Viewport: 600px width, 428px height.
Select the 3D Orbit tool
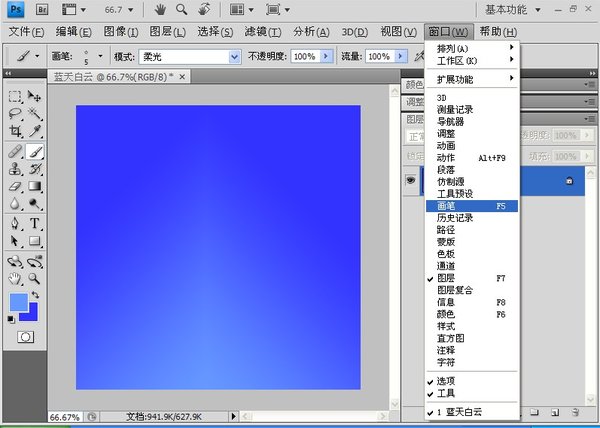[x=34, y=262]
